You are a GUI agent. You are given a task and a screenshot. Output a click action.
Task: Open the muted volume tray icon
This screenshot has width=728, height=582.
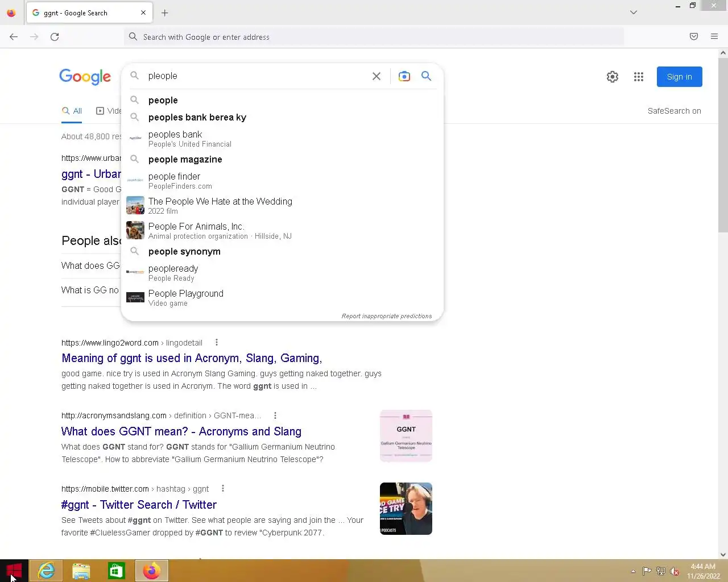(675, 571)
